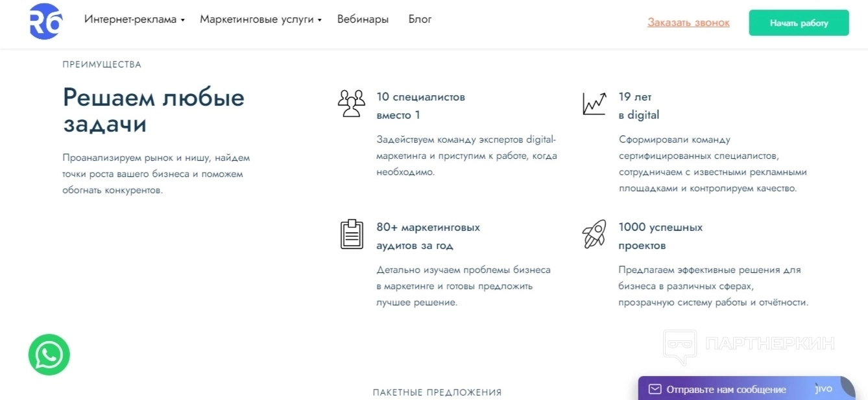Click '80+ маркетинговых аудитов за год' heading
This screenshot has height=400, width=868.
[429, 237]
